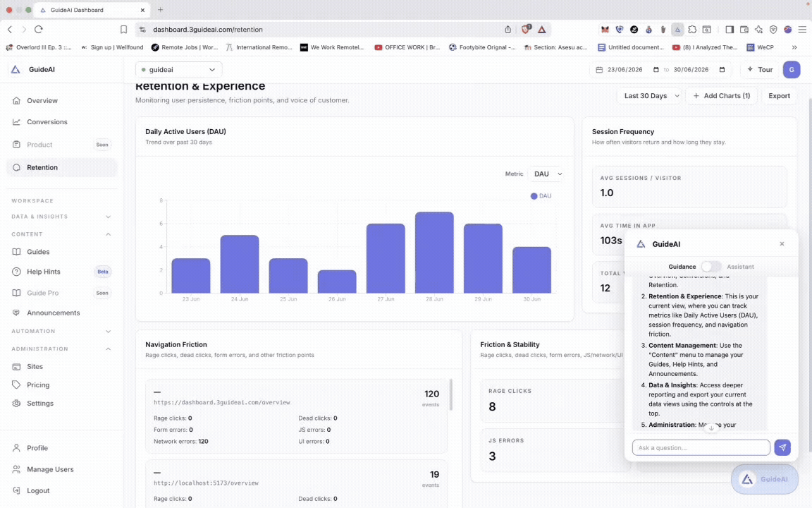Open the Overview page in sidebar

click(61, 101)
